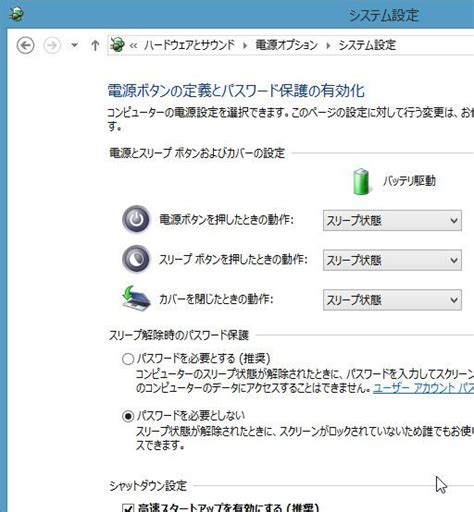Go up one level with up arrow
Image resolution: width=474 pixels, height=512 pixels.
click(x=95, y=45)
